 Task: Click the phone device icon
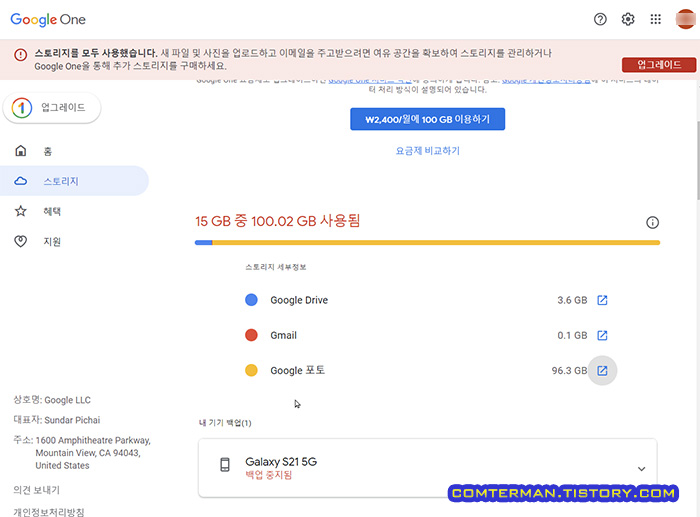(225, 465)
